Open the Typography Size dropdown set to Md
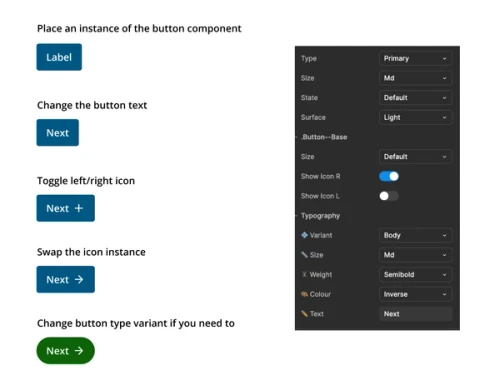Viewport: 500px width, 386px height. click(x=415, y=255)
